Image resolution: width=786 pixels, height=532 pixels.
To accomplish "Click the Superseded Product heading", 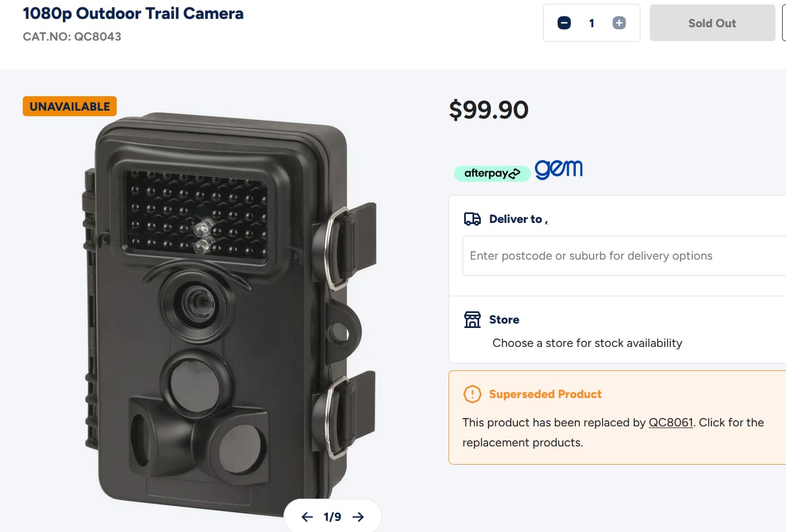I will [x=545, y=394].
